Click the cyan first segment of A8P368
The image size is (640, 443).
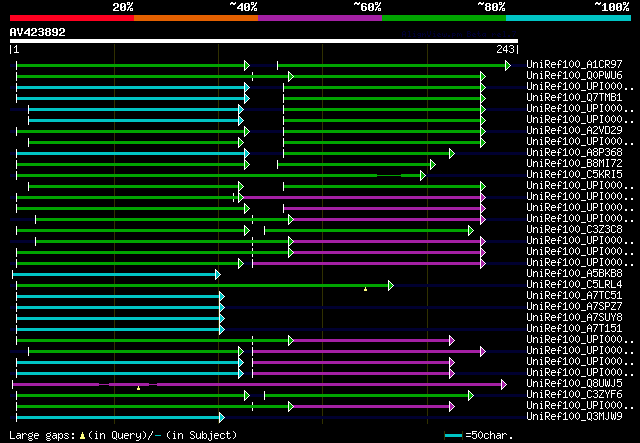[132, 154]
